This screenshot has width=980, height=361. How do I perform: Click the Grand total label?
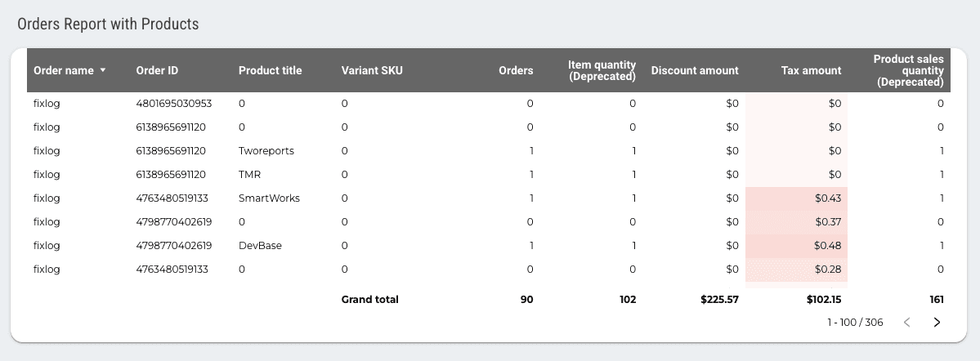click(369, 300)
